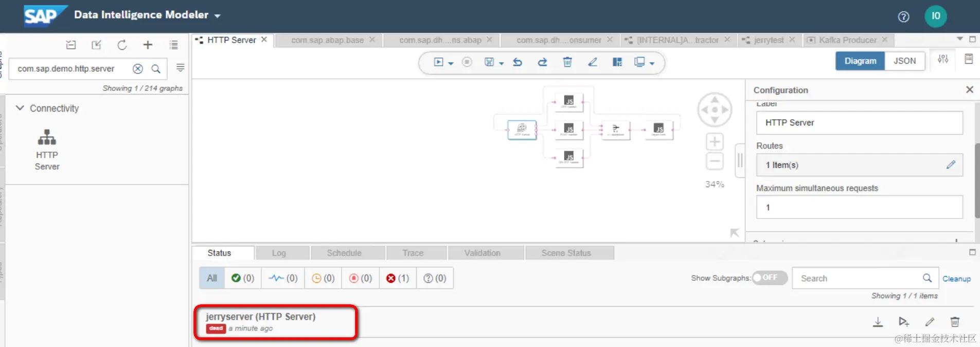Run the graph with play icon

438,62
